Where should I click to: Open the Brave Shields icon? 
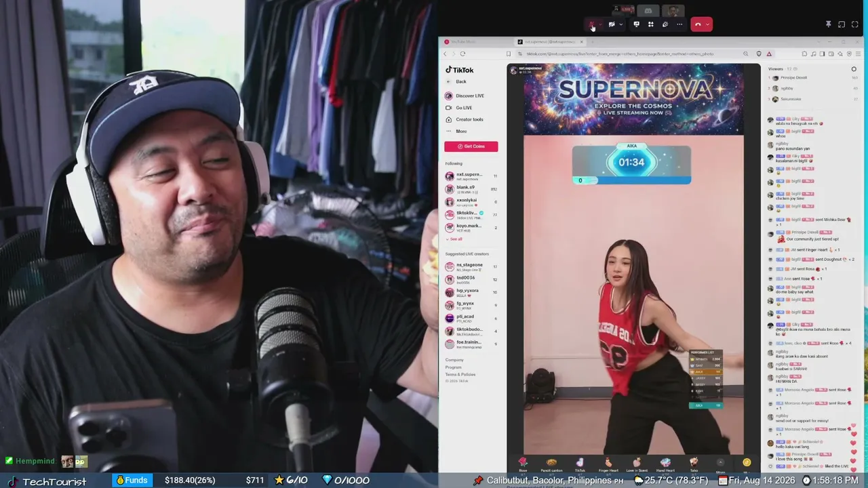(x=759, y=54)
